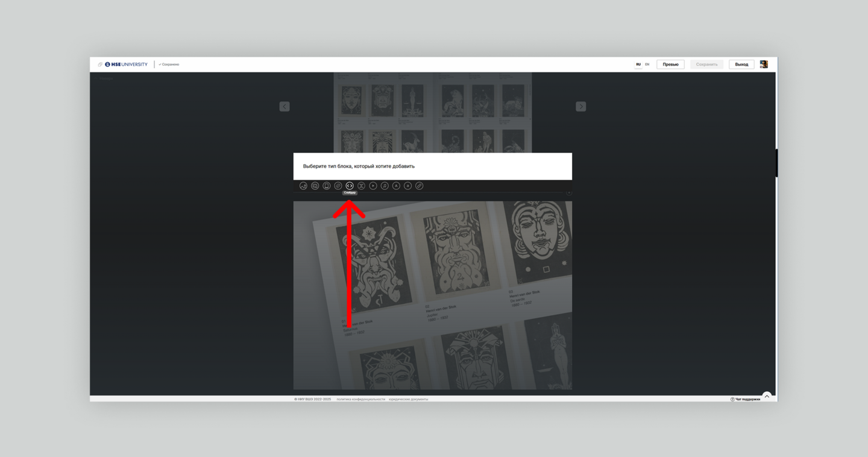The width and height of the screenshot is (868, 457).
Task: Click the Выход button
Action: coord(741,65)
